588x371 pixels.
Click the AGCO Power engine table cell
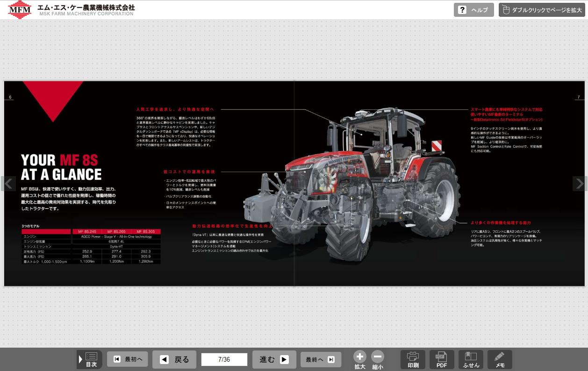tap(116, 236)
